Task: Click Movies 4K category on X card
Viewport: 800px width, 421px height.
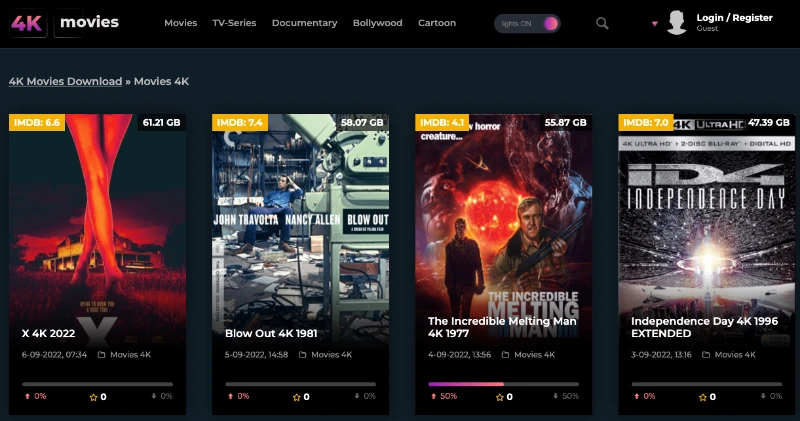Action: [x=131, y=355]
